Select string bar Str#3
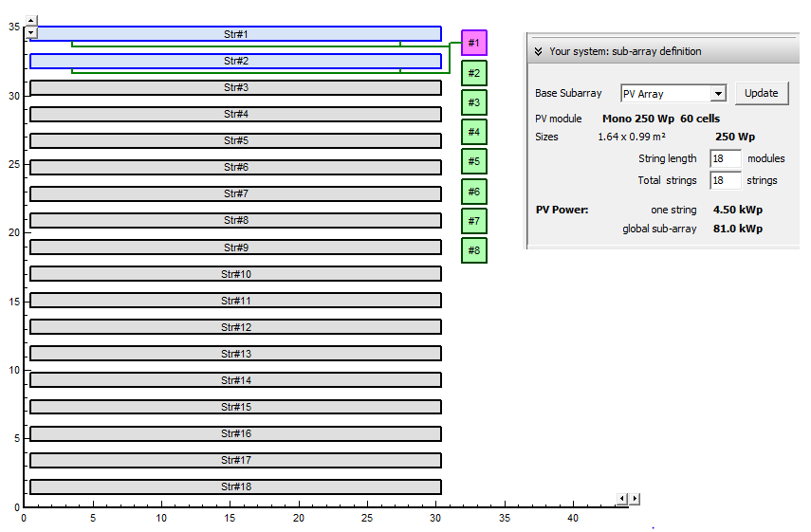 (x=236, y=87)
